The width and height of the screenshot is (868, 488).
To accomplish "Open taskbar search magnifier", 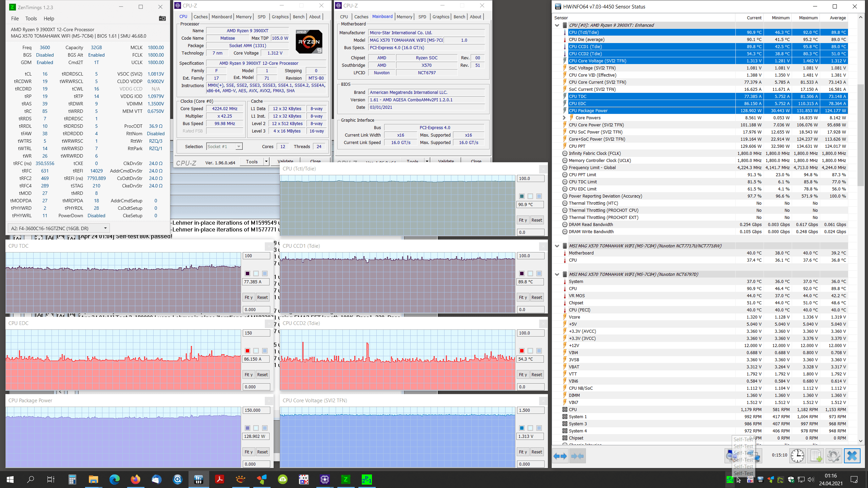I will coord(31,480).
